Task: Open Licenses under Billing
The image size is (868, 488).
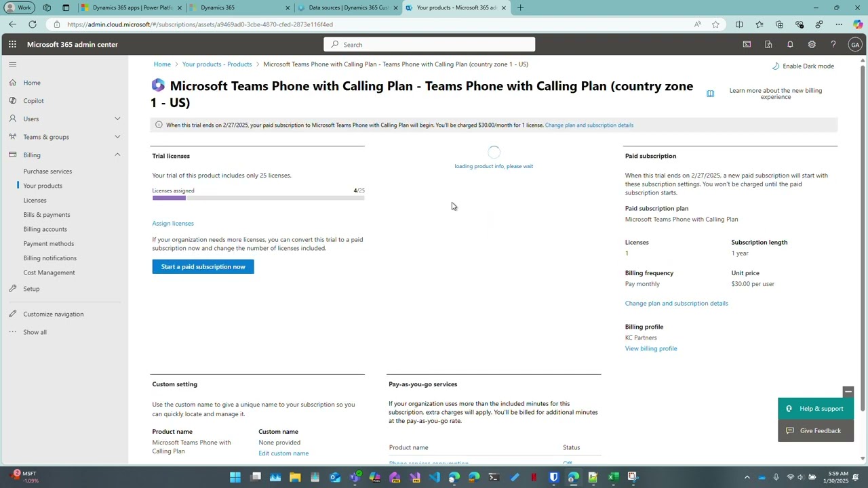Action: tap(35, 200)
